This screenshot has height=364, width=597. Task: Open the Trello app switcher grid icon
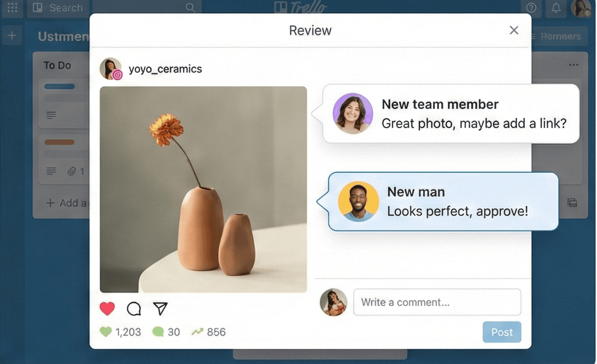12,8
